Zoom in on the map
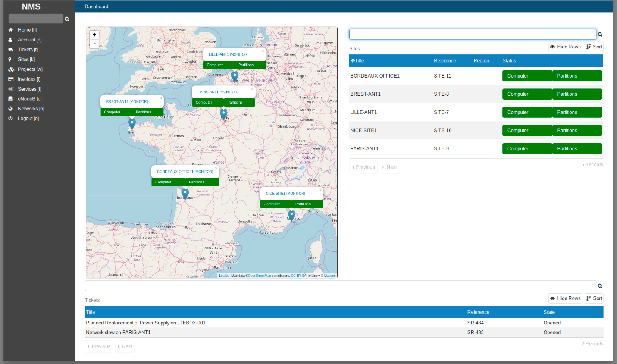This screenshot has width=617, height=364. point(94,35)
